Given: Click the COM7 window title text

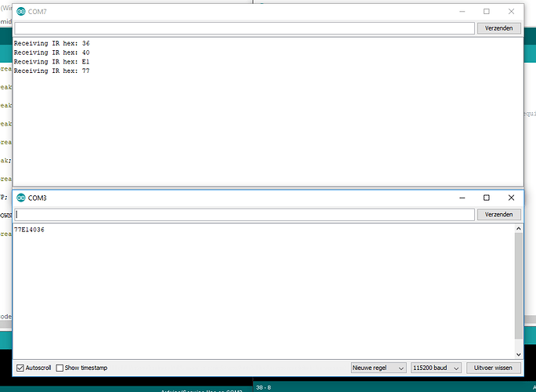Looking at the screenshot, I should point(38,12).
